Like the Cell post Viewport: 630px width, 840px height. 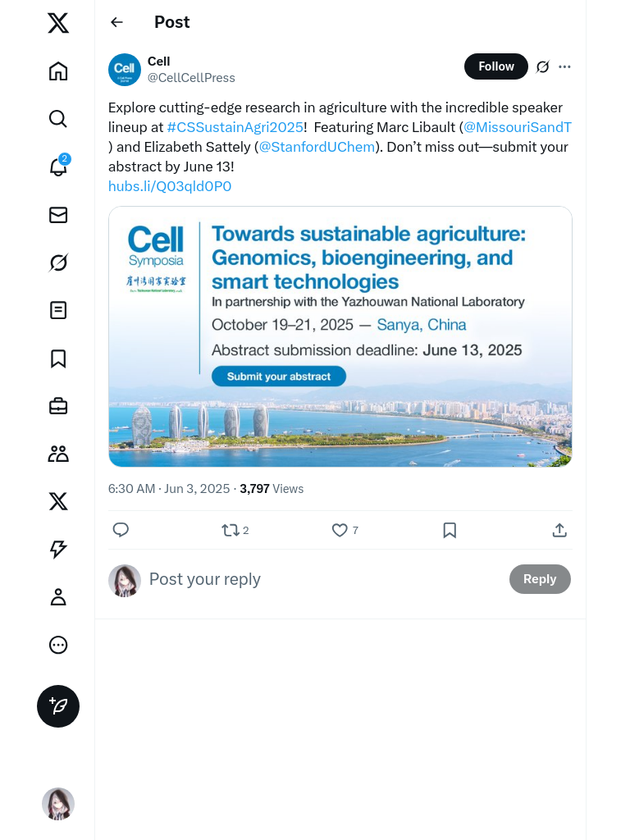coord(340,531)
